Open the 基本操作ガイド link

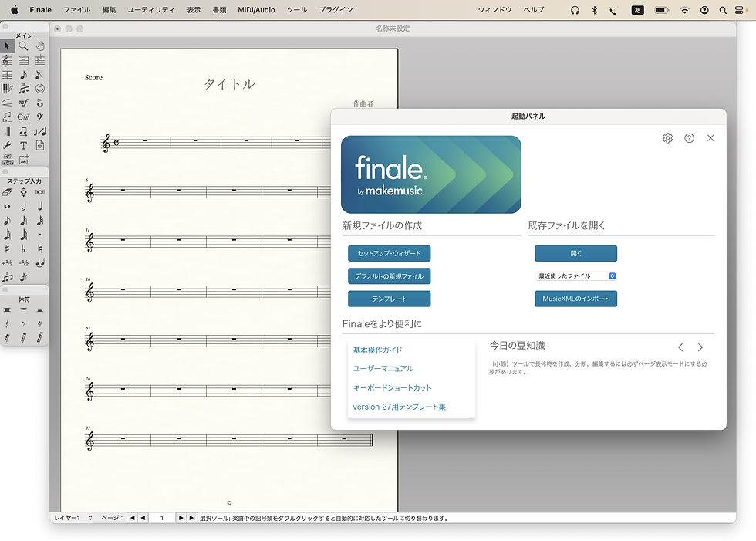coord(377,350)
